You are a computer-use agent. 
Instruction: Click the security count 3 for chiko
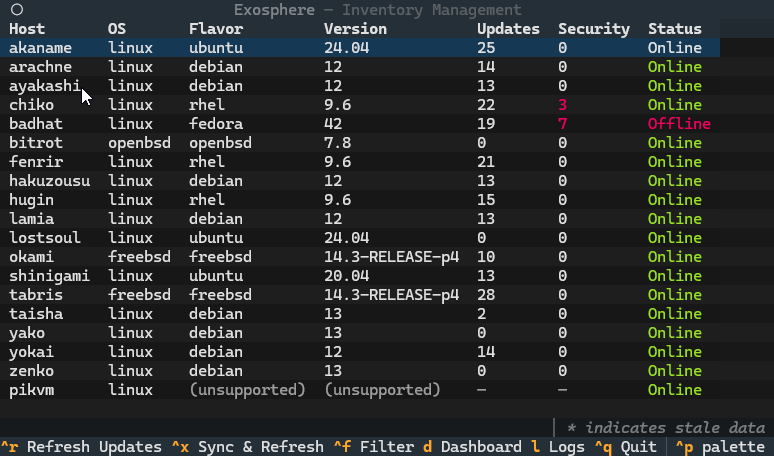(x=562, y=105)
